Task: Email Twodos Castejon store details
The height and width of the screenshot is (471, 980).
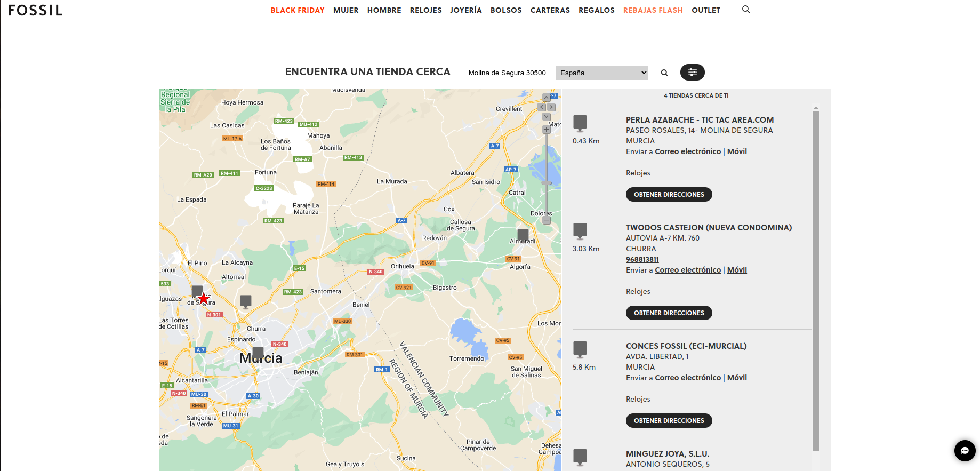Action: (688, 270)
